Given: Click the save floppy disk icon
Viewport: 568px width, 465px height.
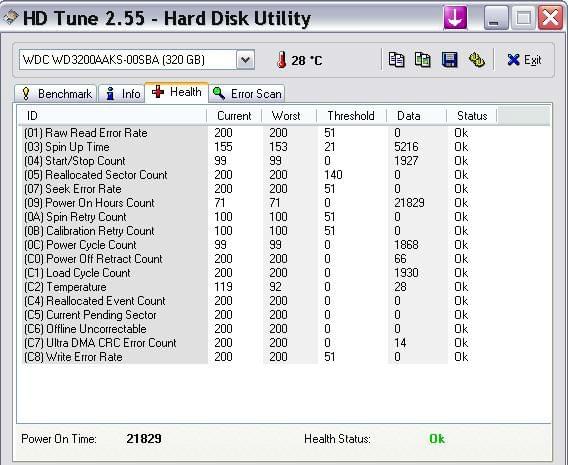Looking at the screenshot, I should coord(449,60).
